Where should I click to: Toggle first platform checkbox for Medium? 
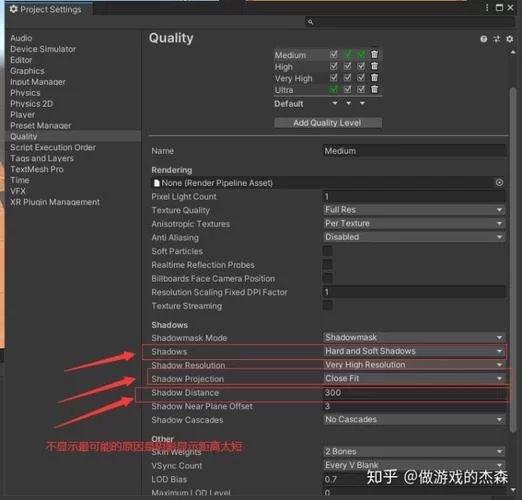point(333,54)
